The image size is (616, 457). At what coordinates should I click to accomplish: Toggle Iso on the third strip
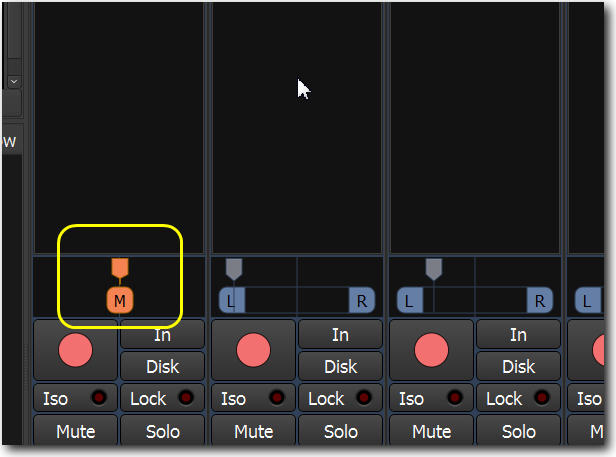coord(432,398)
